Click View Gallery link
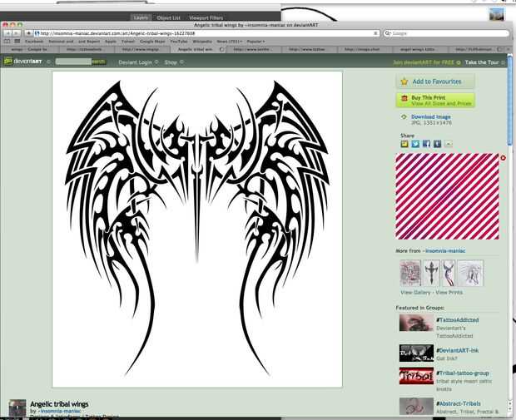This screenshot has height=420, width=516. tap(415, 293)
